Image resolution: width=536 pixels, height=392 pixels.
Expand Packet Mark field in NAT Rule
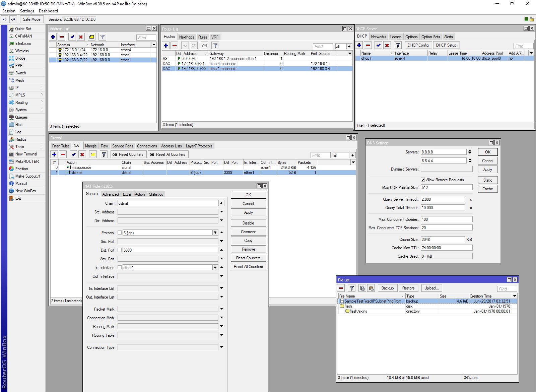pyautogui.click(x=221, y=309)
